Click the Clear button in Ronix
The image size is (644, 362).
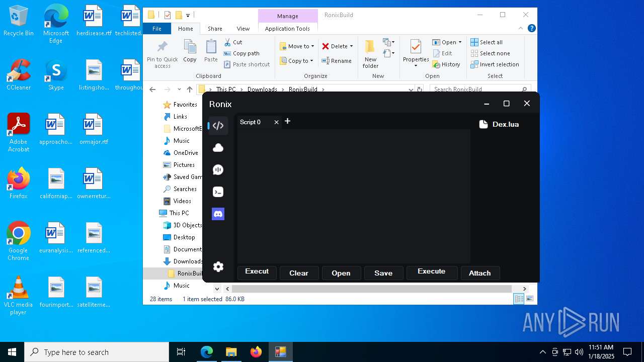(x=299, y=273)
